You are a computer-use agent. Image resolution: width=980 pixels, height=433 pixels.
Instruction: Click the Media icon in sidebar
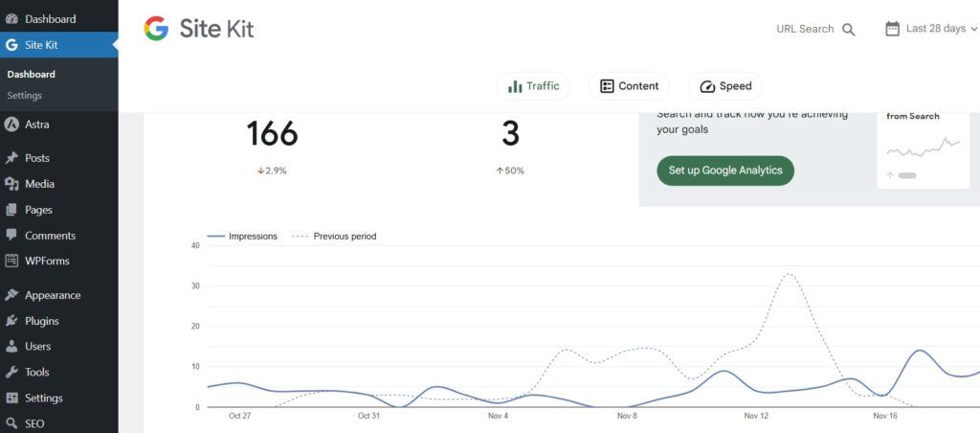11,184
